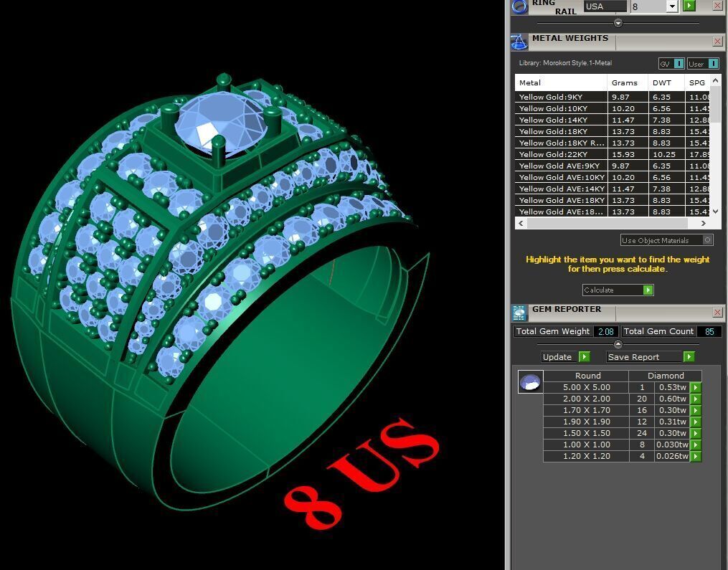Select Yellow Gold AVE:14KY row
The height and width of the screenshot is (570, 728).
(x=613, y=189)
